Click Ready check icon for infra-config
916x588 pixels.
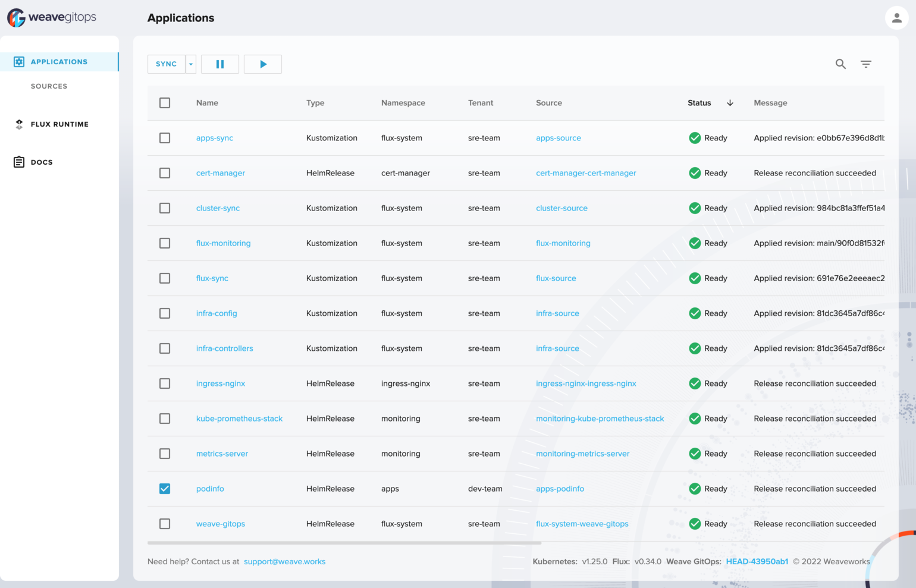tap(695, 313)
